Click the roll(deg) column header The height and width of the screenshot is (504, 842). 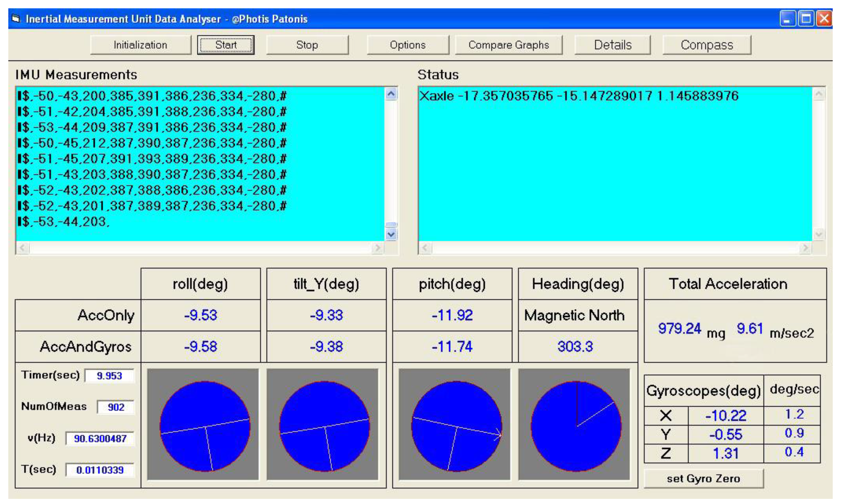point(200,284)
